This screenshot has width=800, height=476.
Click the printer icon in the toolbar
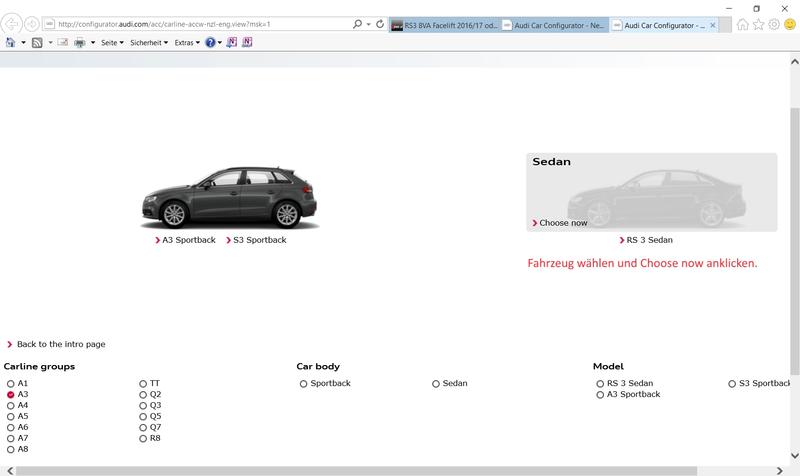pyautogui.click(x=80, y=43)
